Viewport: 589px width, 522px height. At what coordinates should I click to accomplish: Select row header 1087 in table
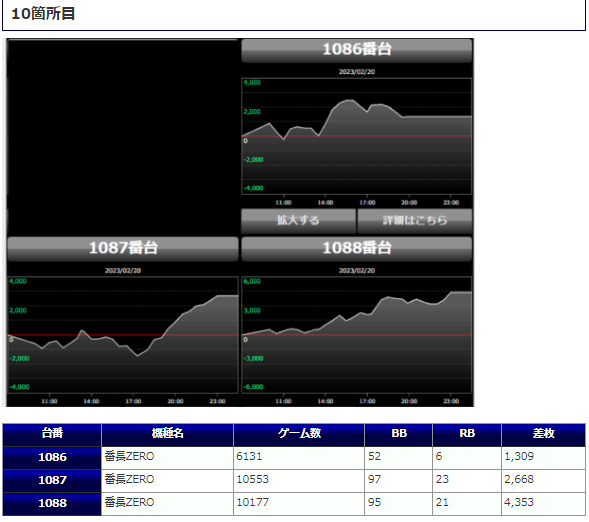pyautogui.click(x=52, y=481)
